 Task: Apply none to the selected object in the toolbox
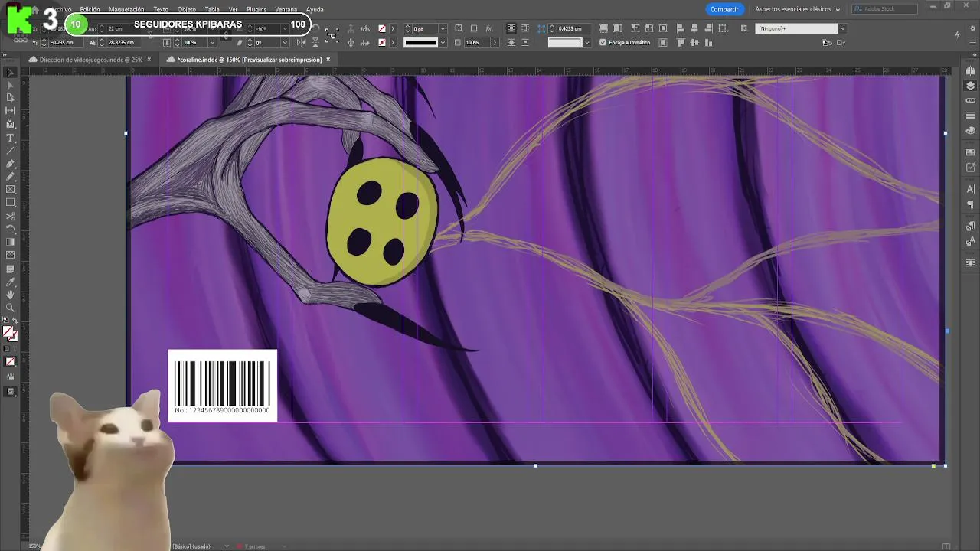point(10,362)
